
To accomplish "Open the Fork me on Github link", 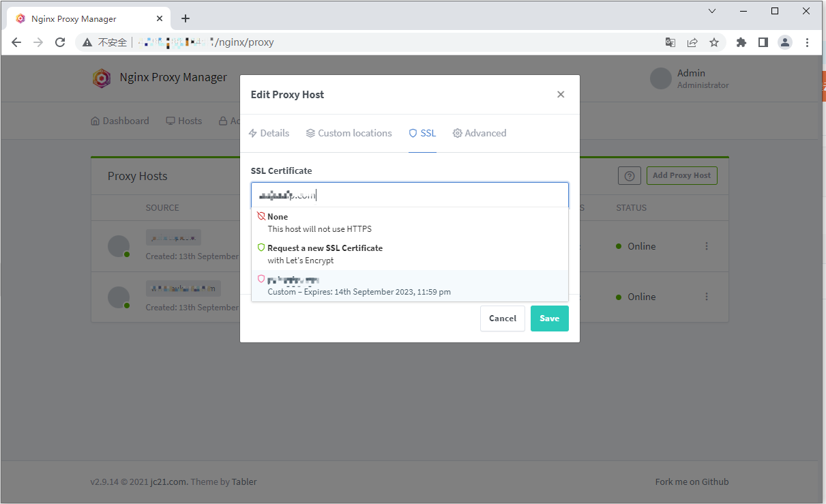I will coord(692,481).
